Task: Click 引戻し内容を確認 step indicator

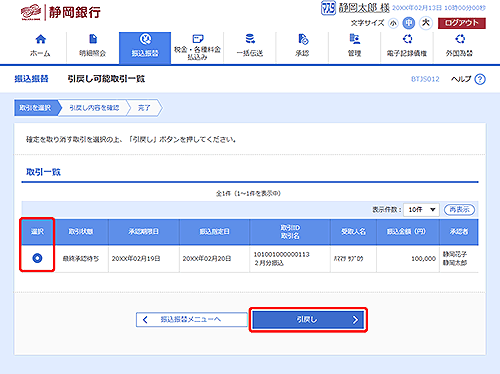Action: tap(94, 108)
